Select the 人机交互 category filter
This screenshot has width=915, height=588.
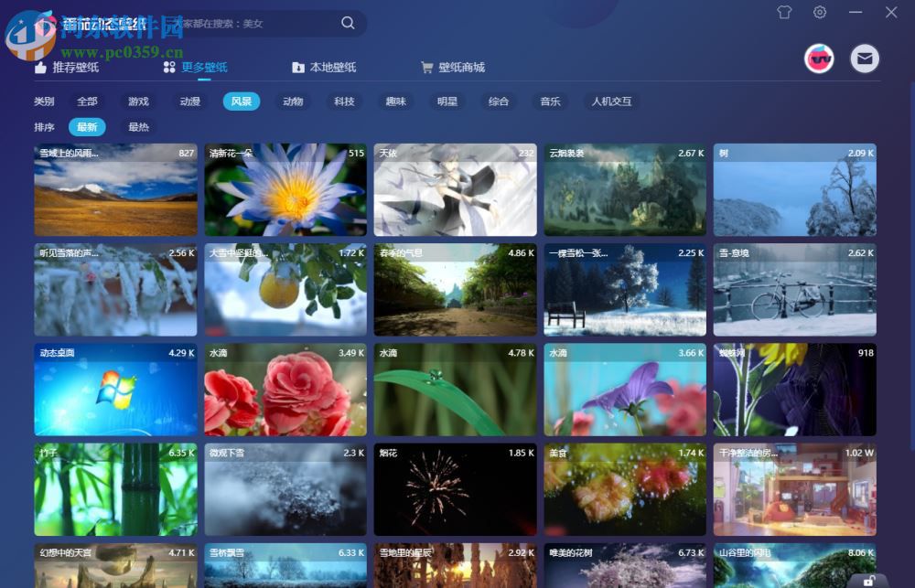point(611,102)
